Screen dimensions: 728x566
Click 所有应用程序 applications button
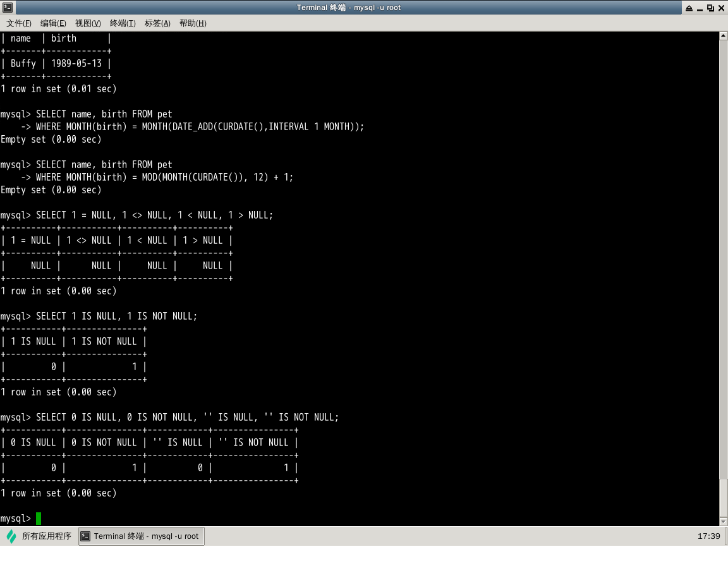pyautogui.click(x=46, y=536)
